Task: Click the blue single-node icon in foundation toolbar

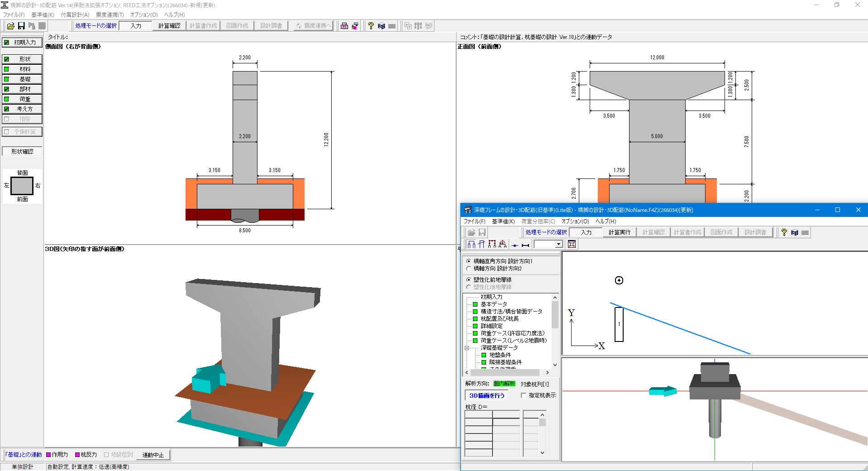Action: (515, 245)
